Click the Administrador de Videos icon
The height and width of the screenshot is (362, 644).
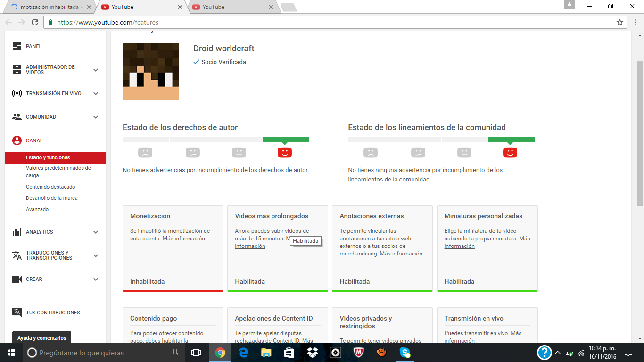[x=17, y=70]
